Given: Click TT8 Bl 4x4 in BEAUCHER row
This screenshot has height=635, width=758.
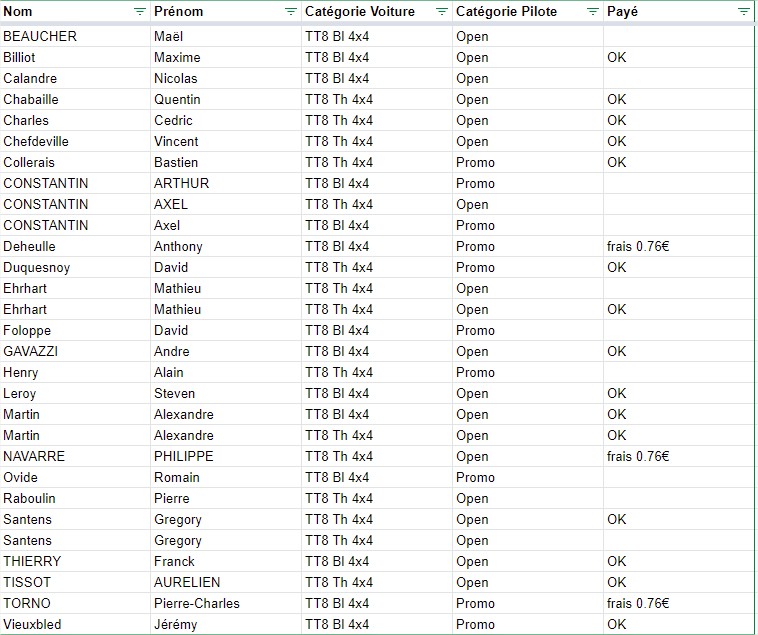Looking at the screenshot, I should (x=377, y=36).
